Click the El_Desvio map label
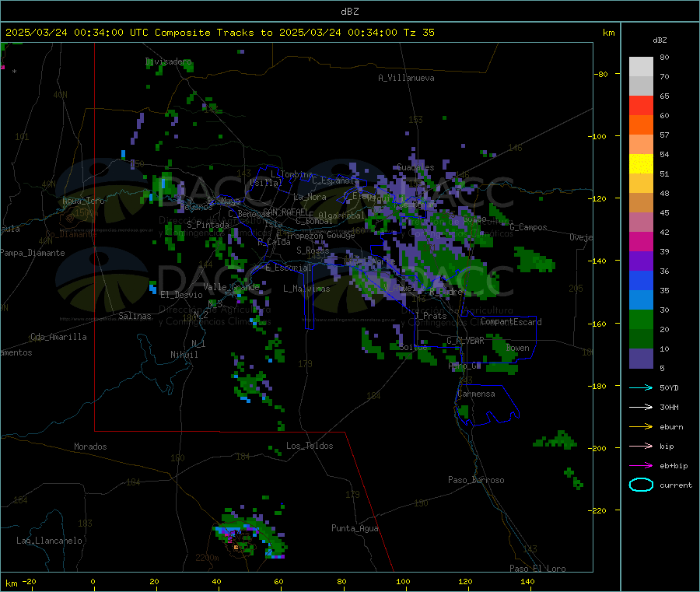 pyautogui.click(x=182, y=295)
